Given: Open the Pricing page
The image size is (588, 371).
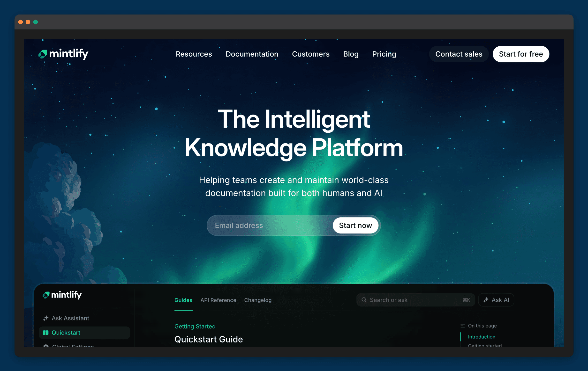Looking at the screenshot, I should click(x=384, y=54).
